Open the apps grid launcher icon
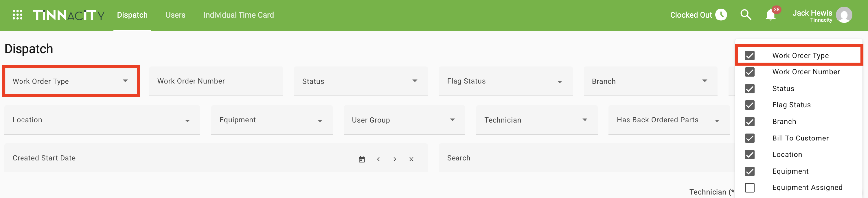868x198 pixels. pos(17,15)
